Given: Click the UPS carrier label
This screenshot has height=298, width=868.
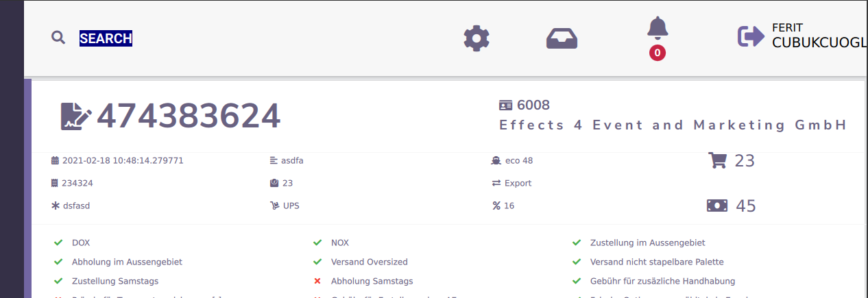Looking at the screenshot, I should click(291, 206).
